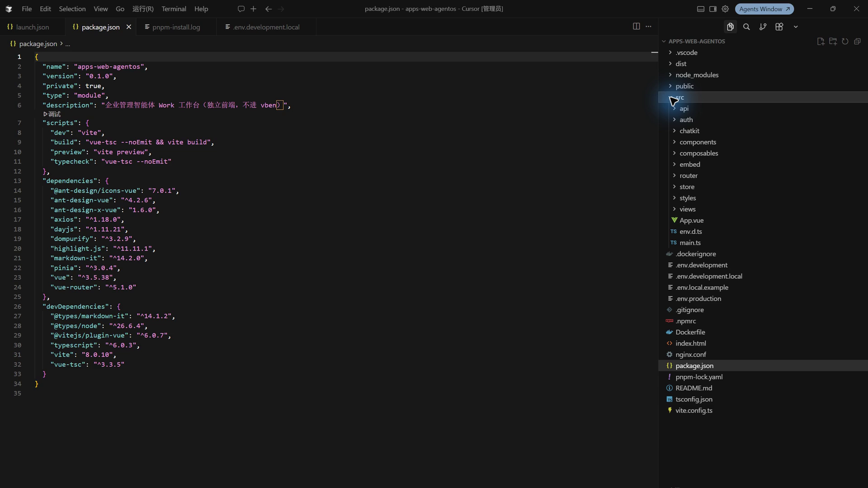Click the chat bubble icon in the title bar

(241, 9)
